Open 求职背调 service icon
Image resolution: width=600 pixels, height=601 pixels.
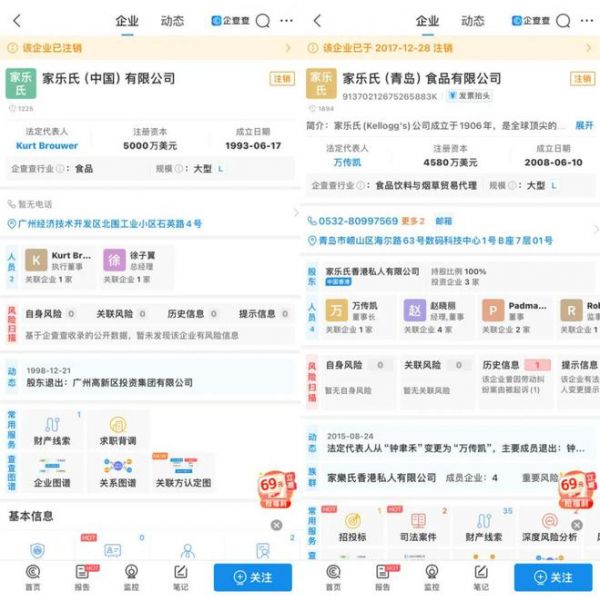[x=118, y=431]
